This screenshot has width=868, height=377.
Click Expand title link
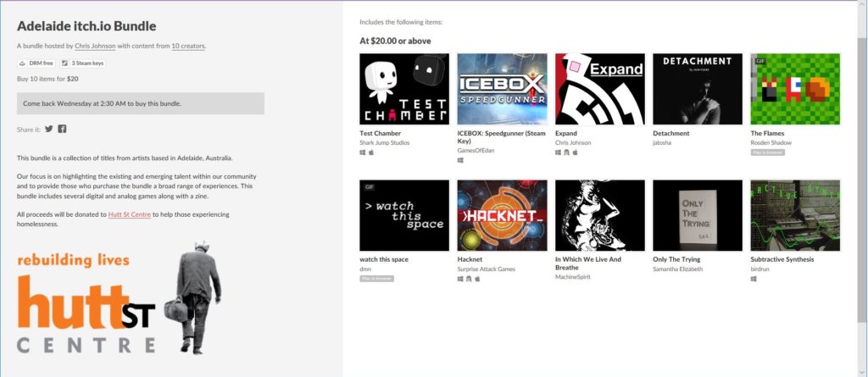(566, 133)
